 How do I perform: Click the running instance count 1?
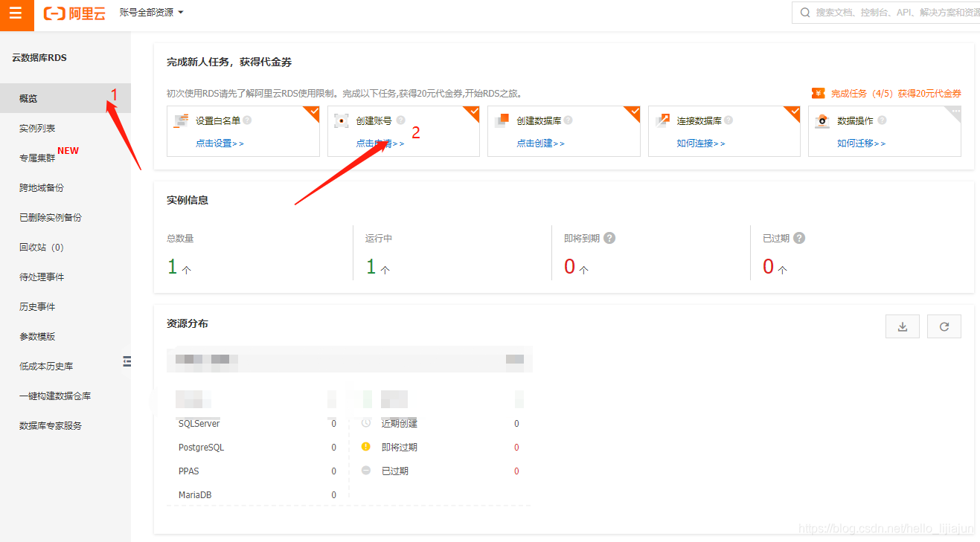click(371, 266)
